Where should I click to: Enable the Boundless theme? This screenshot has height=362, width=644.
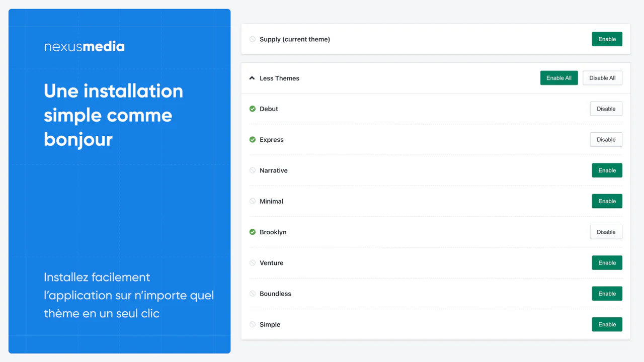607,294
